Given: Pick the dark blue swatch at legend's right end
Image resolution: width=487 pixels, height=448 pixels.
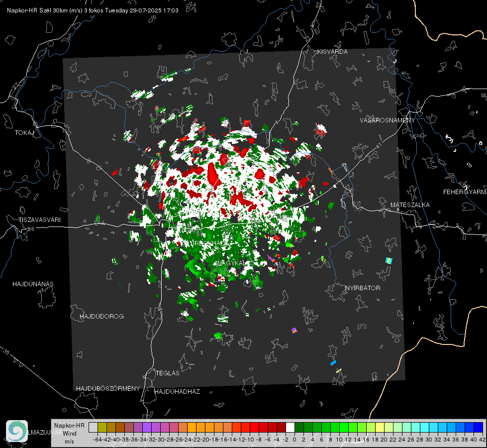Looking at the screenshot, I should click(x=479, y=427).
